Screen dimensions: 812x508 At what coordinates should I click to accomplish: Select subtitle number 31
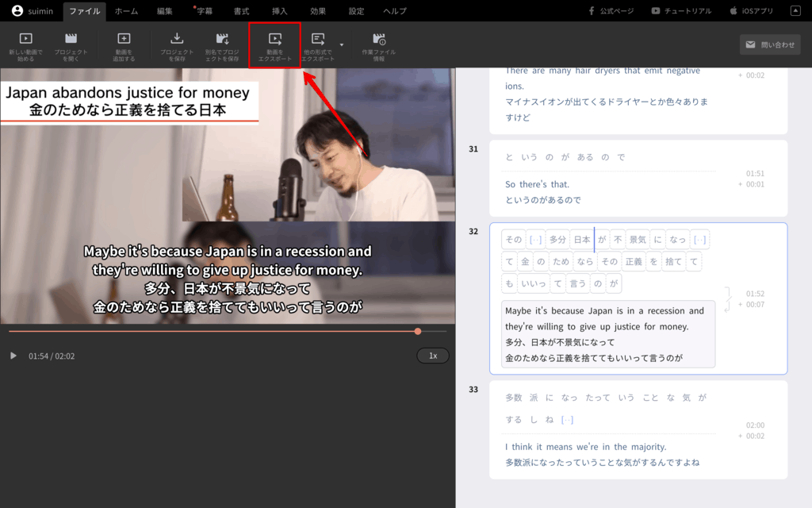pyautogui.click(x=473, y=148)
